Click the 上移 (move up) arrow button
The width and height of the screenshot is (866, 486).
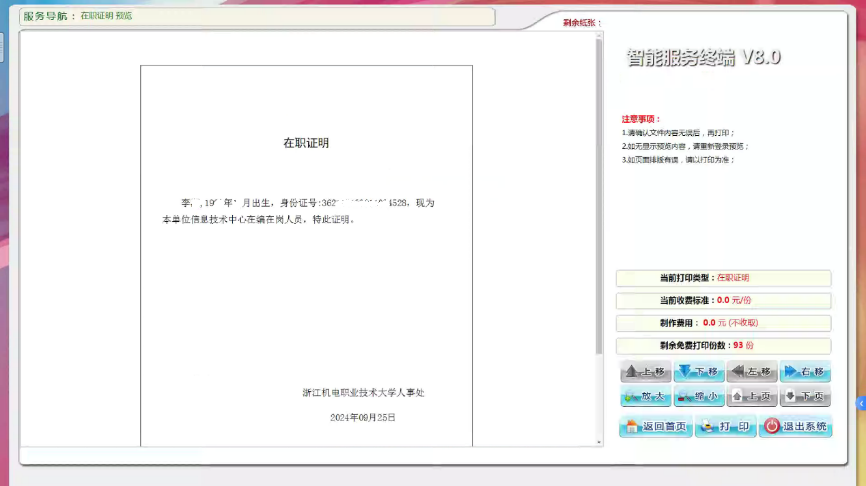click(x=645, y=372)
